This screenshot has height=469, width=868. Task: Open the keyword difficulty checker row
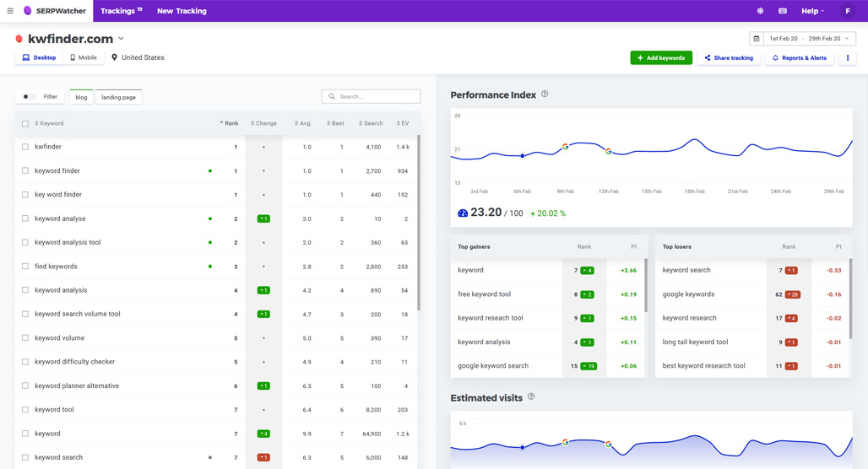pyautogui.click(x=216, y=362)
